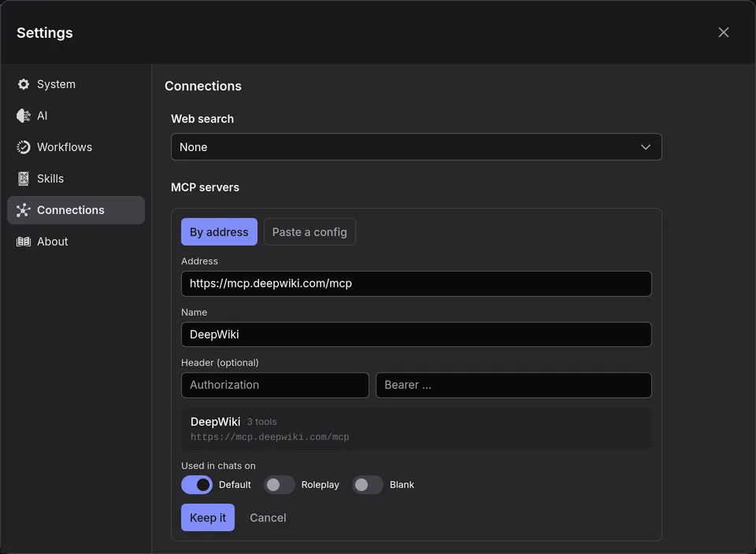
Task: Click the Connections network icon
Action: [x=23, y=210]
